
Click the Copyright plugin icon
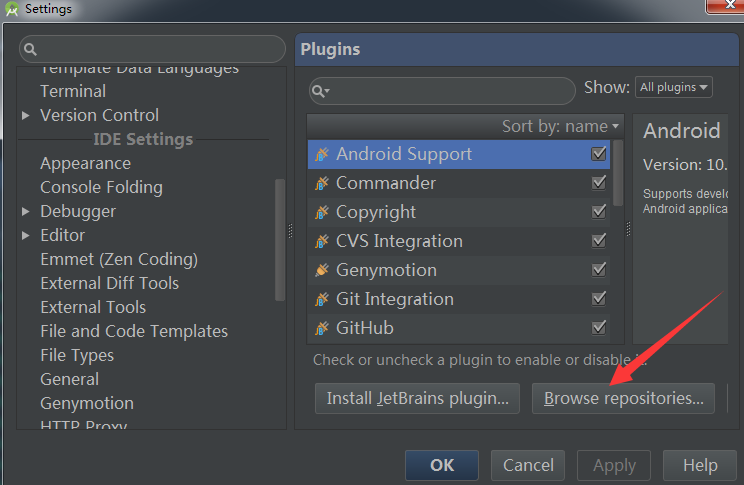[x=322, y=212]
